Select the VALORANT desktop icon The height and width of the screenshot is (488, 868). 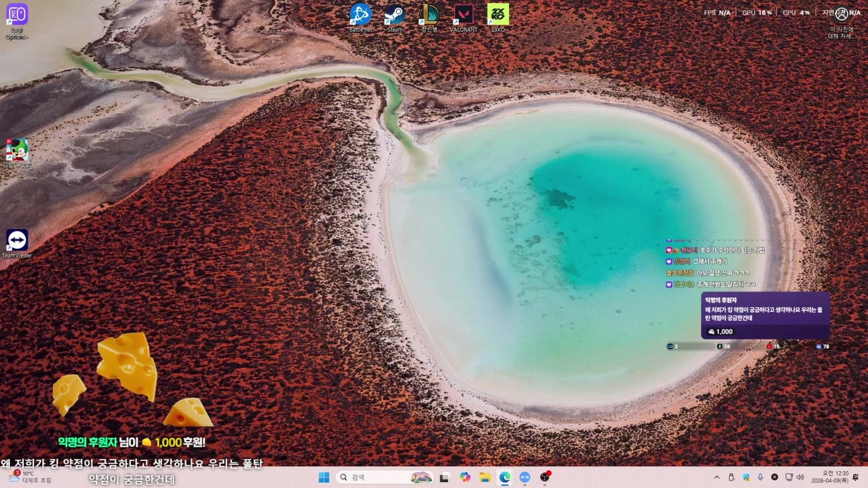[463, 15]
